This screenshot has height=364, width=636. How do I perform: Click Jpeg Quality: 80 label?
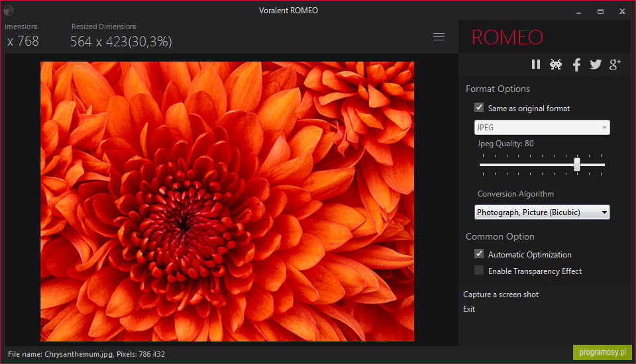[x=505, y=144]
